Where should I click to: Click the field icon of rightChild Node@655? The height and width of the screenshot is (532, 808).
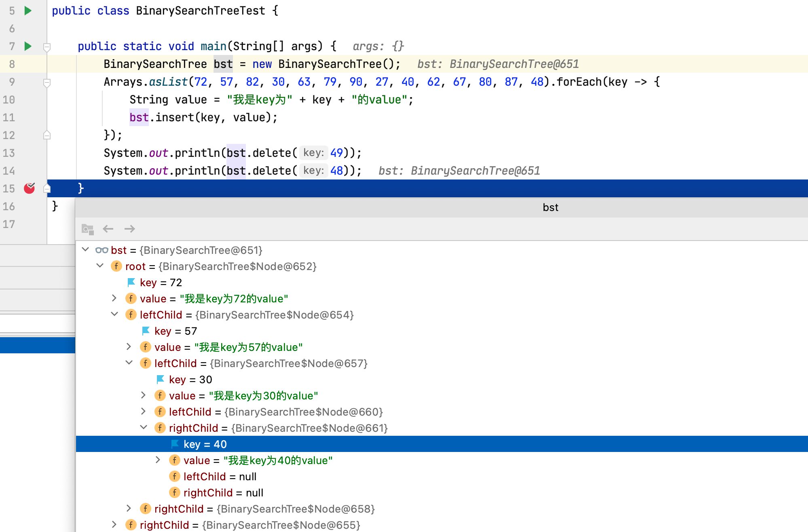131,525
